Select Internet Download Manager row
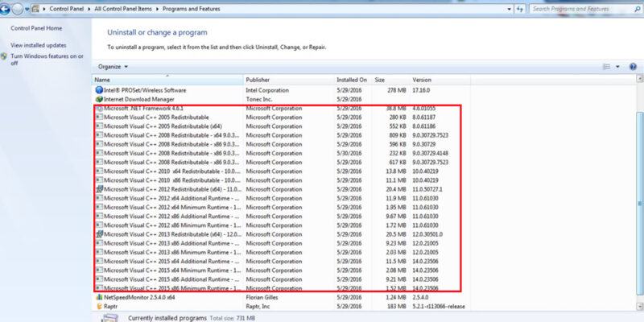Image resolution: width=644 pixels, height=322 pixels. click(281, 99)
